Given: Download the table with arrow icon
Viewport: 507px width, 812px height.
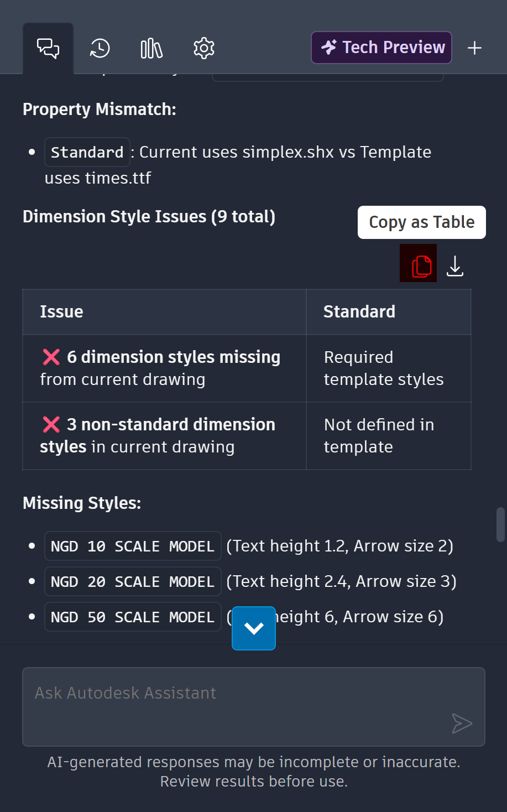Looking at the screenshot, I should (x=455, y=266).
